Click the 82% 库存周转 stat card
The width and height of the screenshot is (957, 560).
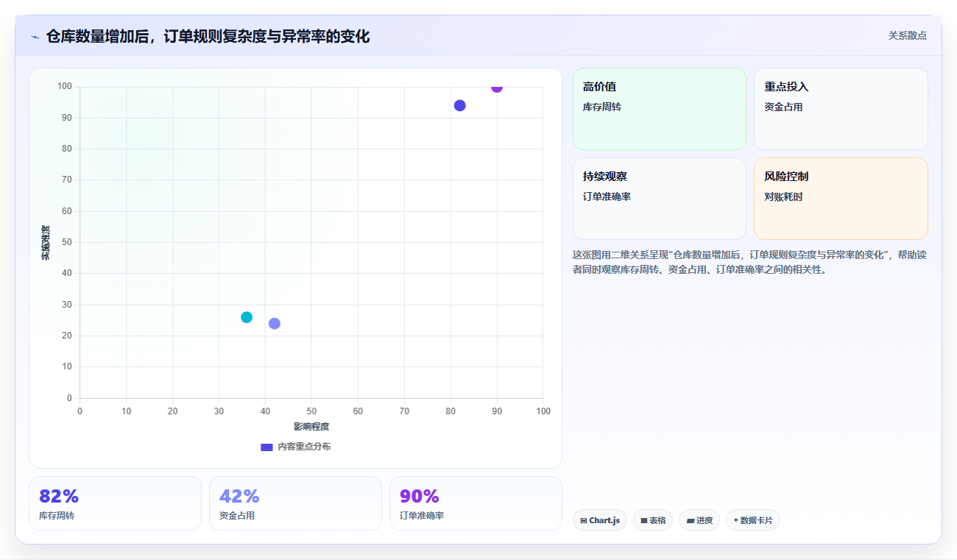point(115,503)
